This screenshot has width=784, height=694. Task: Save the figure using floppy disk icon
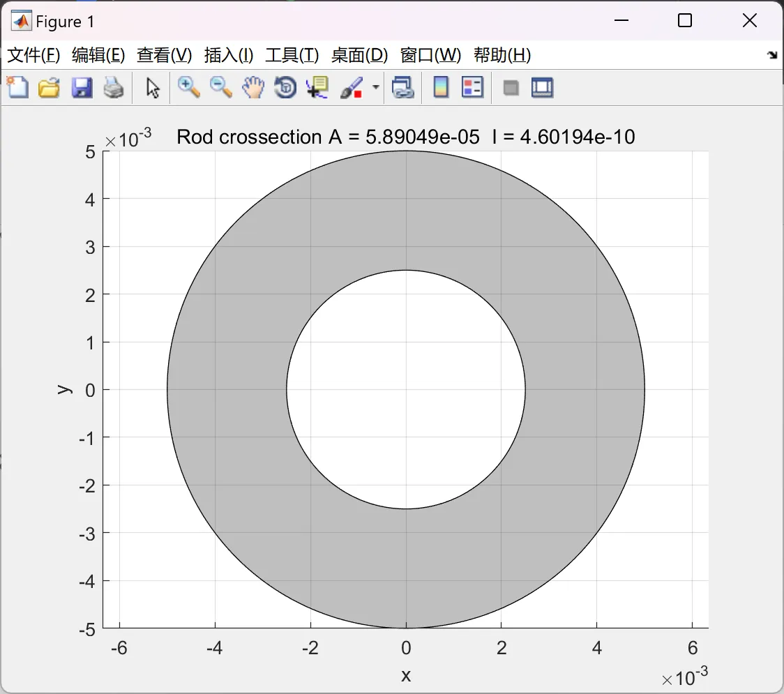[82, 87]
